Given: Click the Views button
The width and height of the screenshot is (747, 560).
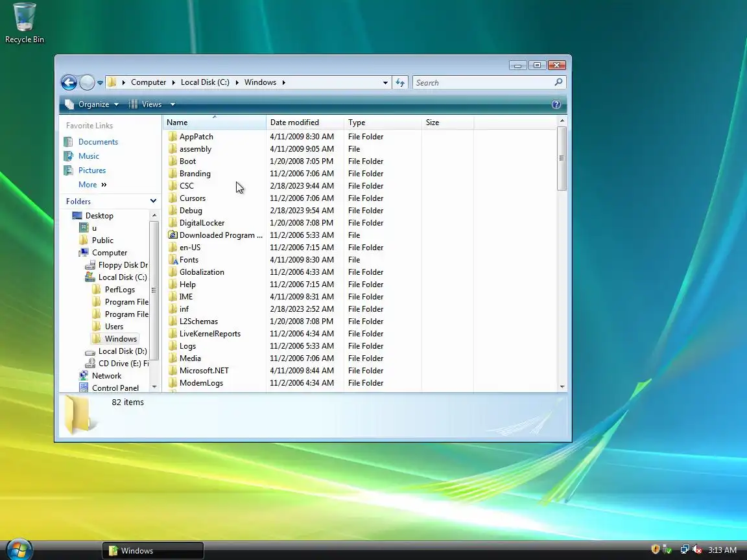Looking at the screenshot, I should tap(146, 104).
